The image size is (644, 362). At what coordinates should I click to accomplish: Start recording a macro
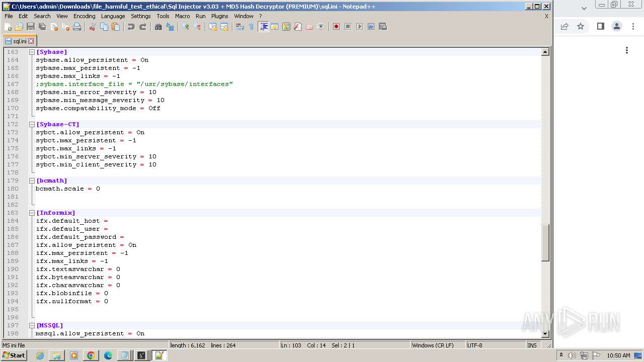[x=337, y=27]
